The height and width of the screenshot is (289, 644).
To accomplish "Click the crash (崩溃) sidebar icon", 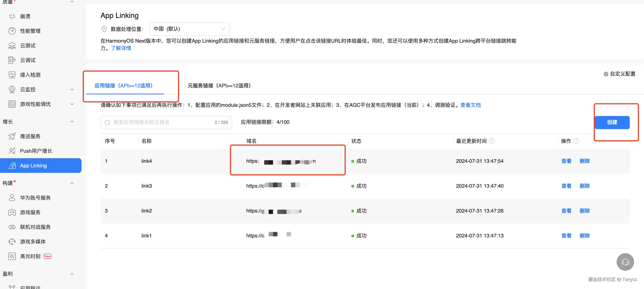I will [12, 16].
